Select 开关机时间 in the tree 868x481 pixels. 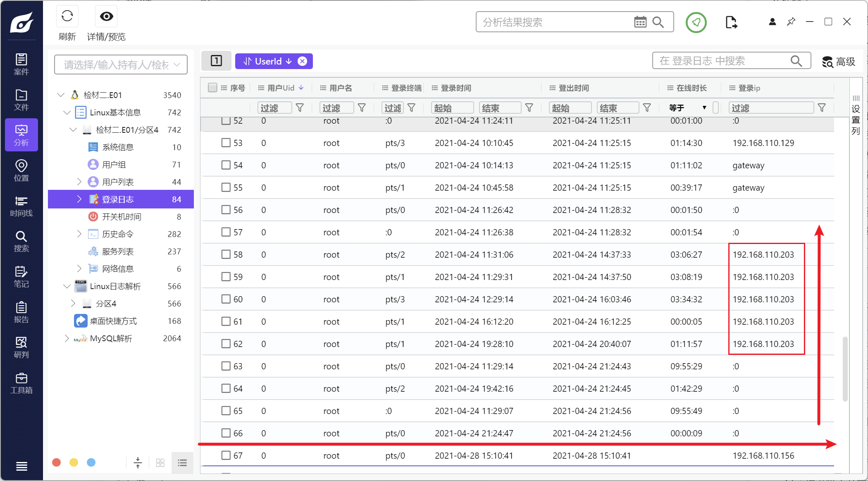[122, 217]
